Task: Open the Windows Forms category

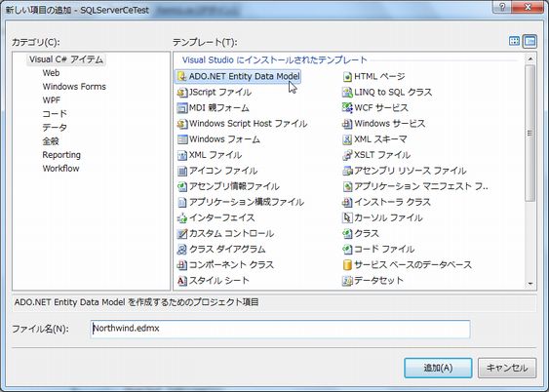Action: pyautogui.click(x=74, y=87)
